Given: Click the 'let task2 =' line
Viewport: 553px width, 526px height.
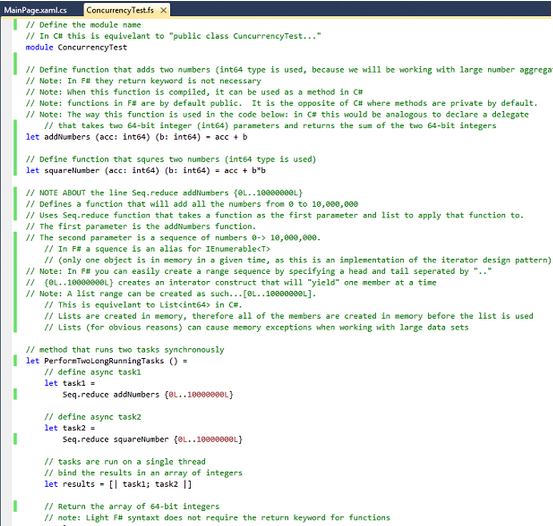Looking at the screenshot, I should coord(69,428).
